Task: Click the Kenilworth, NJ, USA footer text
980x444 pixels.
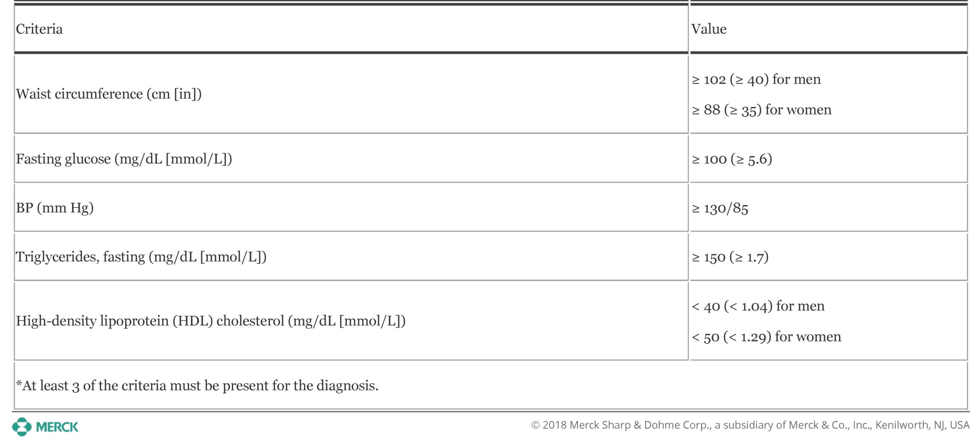Action: (x=923, y=425)
